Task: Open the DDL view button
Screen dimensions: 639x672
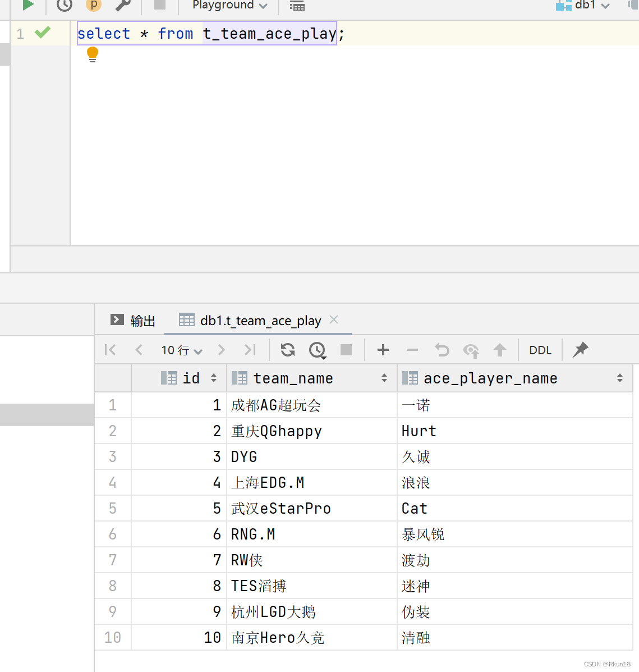Action: coord(540,350)
